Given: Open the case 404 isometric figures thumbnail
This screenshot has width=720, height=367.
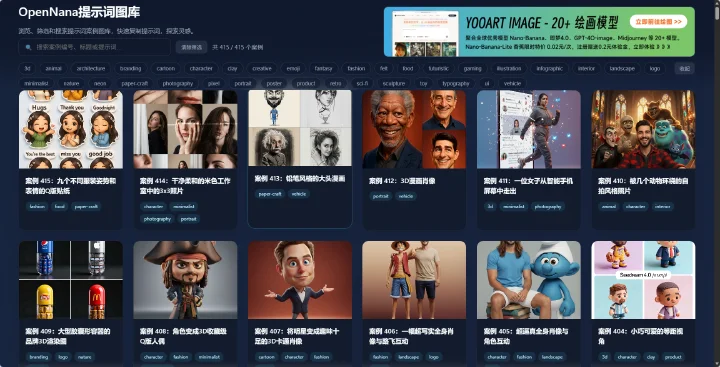Looking at the screenshot, I should (x=643, y=280).
